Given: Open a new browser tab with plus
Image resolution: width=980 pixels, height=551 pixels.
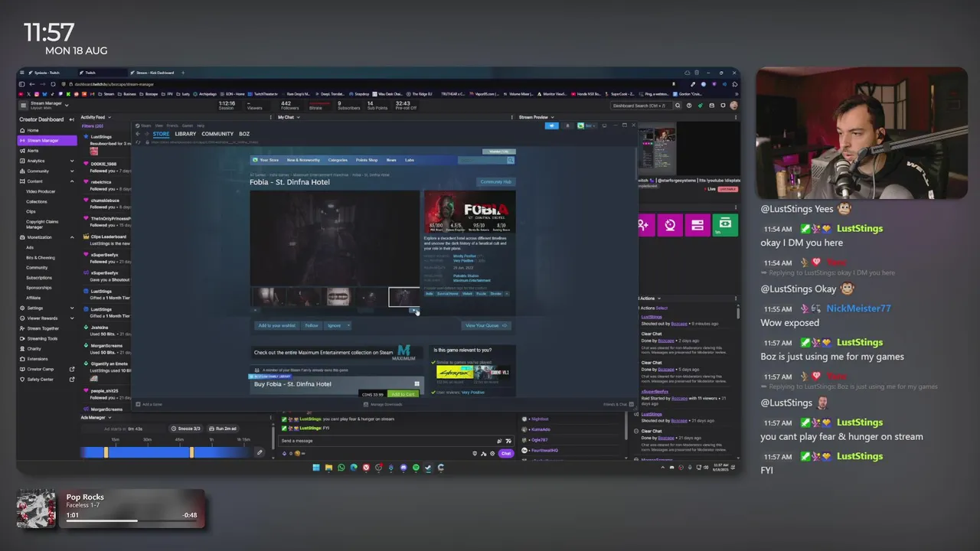Looking at the screenshot, I should coord(184,73).
